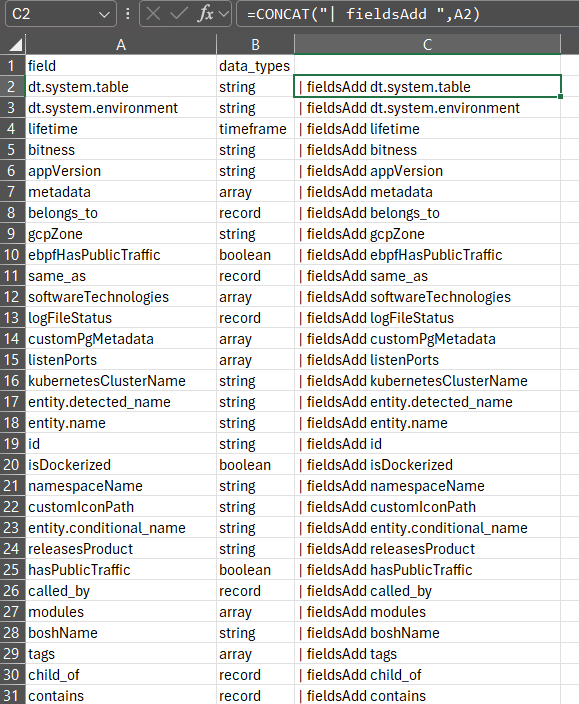
Task: Select column A header
Action: tap(121, 44)
